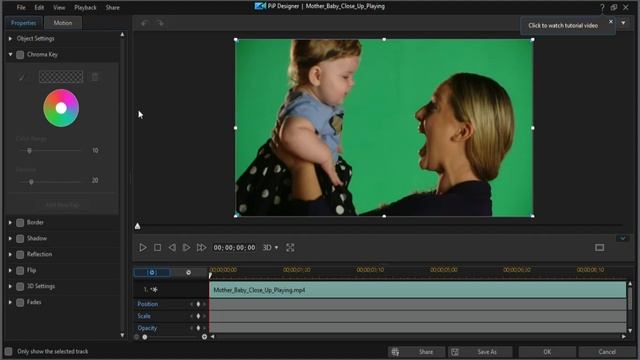Adjust the Denoise slider

[x=31, y=182]
